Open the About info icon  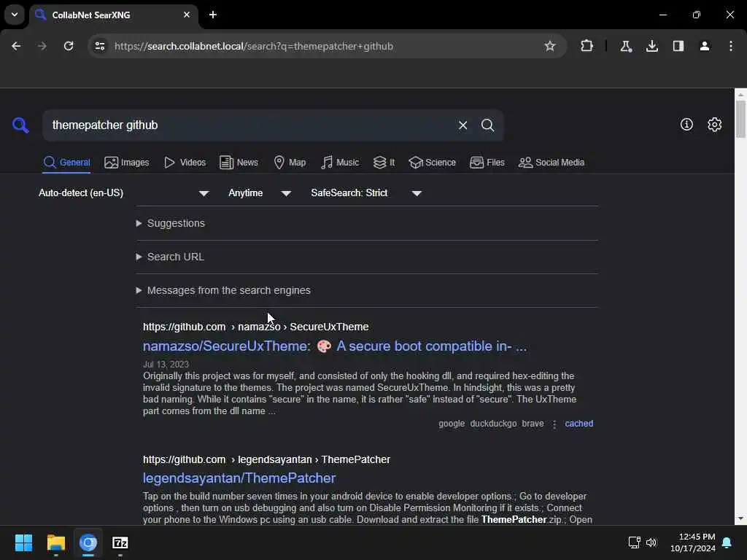(x=686, y=125)
